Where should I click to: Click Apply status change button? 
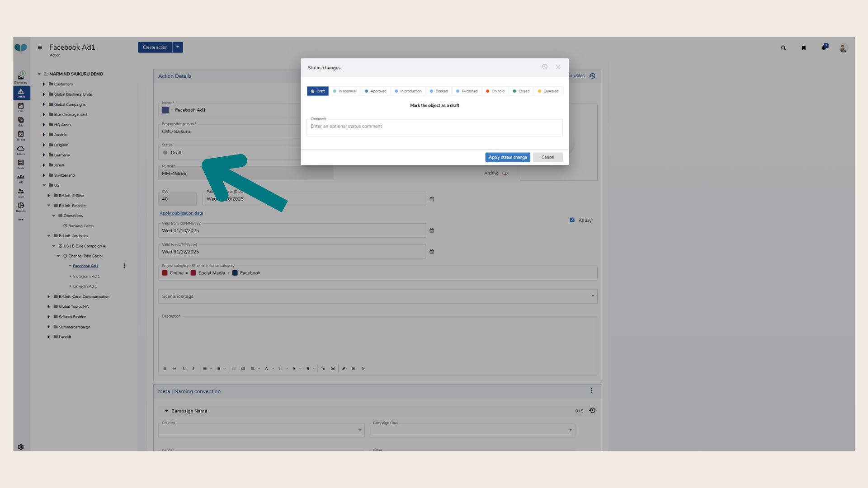tap(507, 157)
